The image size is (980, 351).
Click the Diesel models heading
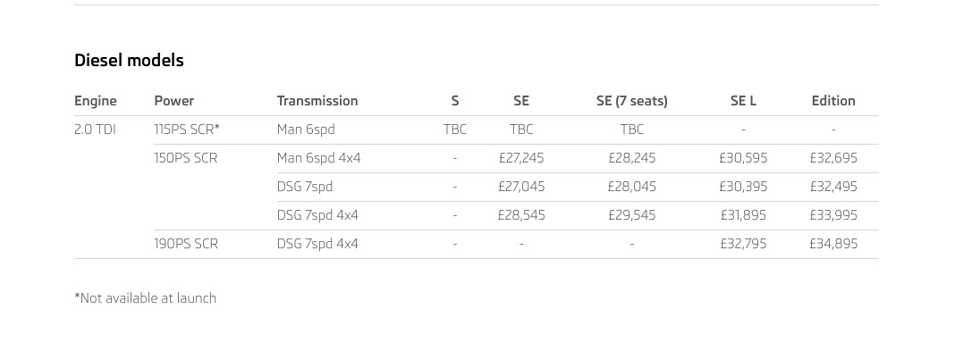tap(129, 61)
